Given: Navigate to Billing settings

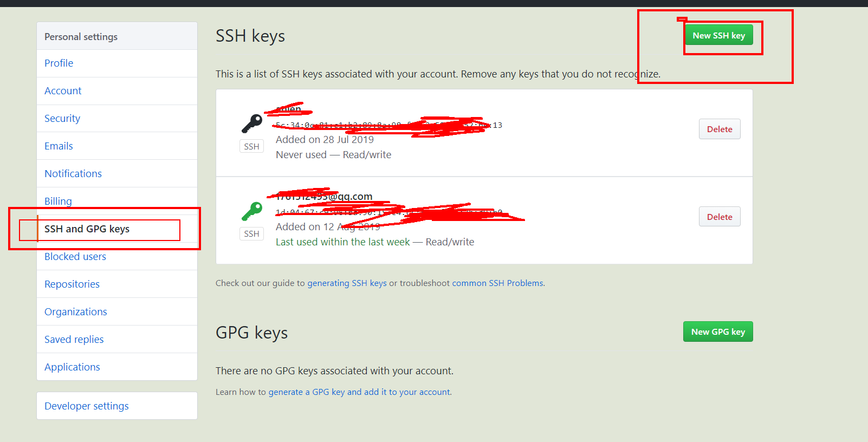Looking at the screenshot, I should tap(58, 201).
